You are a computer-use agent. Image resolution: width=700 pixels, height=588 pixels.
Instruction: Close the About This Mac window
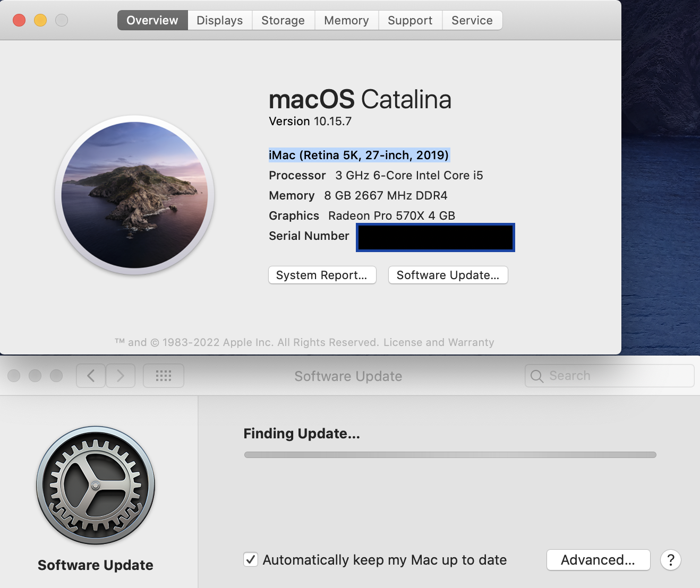coord(19,20)
